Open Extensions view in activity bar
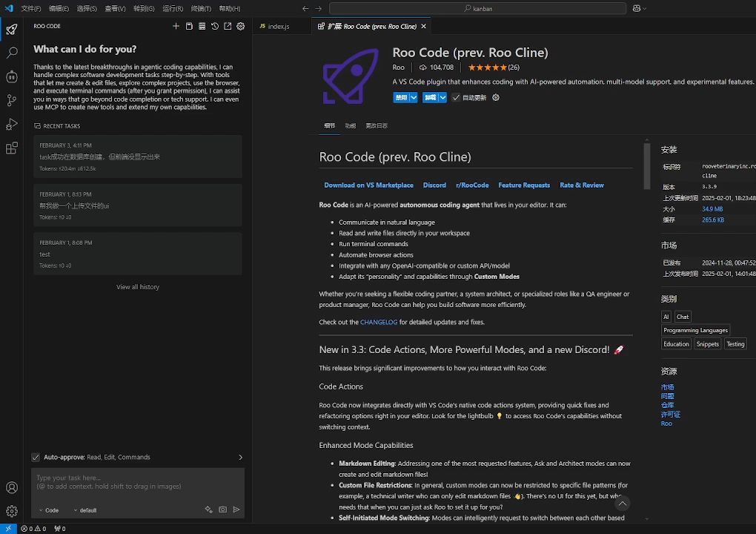Image resolution: width=756 pixels, height=534 pixels. tap(12, 148)
